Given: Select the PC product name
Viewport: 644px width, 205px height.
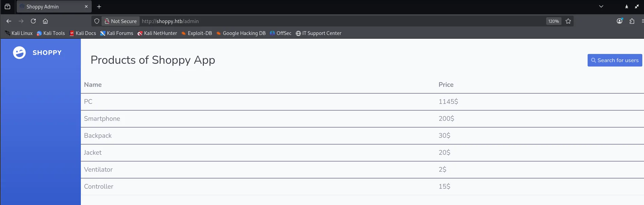Looking at the screenshot, I should pyautogui.click(x=88, y=101).
